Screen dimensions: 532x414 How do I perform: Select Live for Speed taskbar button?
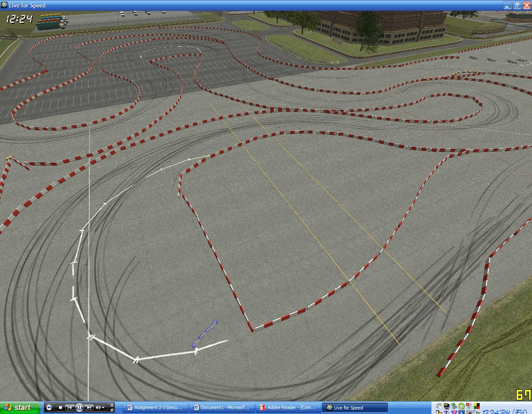[x=356, y=408]
